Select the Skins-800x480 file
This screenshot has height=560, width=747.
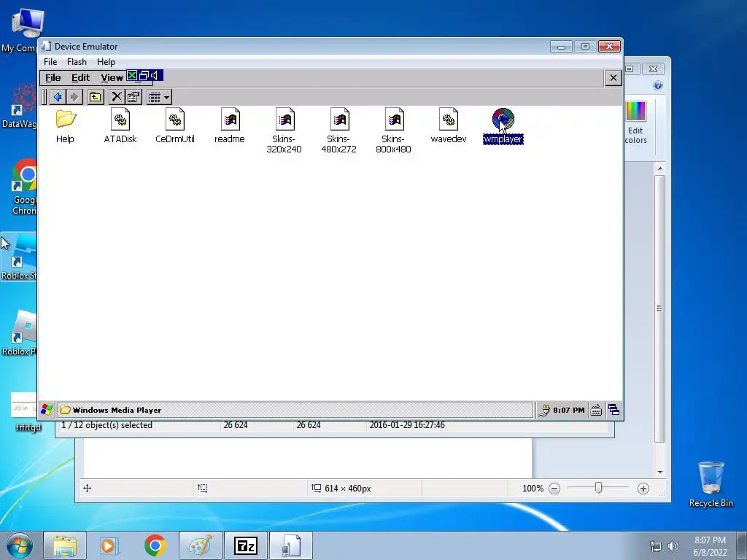393,131
